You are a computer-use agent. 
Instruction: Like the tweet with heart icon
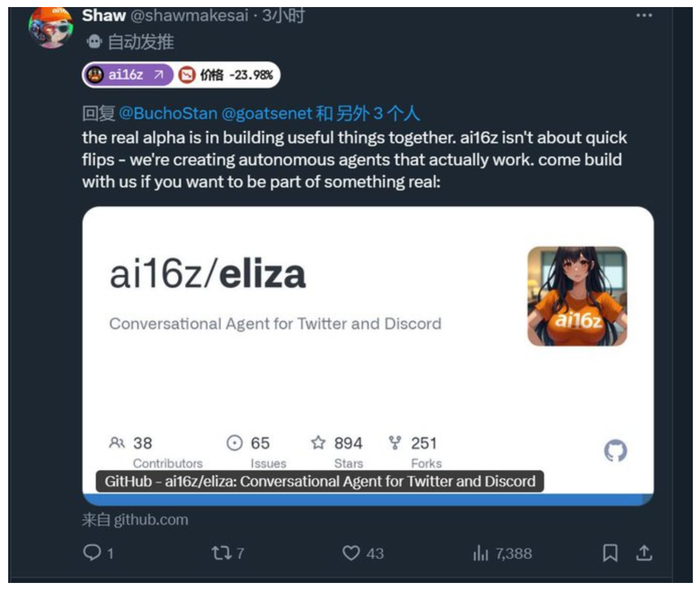pyautogui.click(x=351, y=552)
